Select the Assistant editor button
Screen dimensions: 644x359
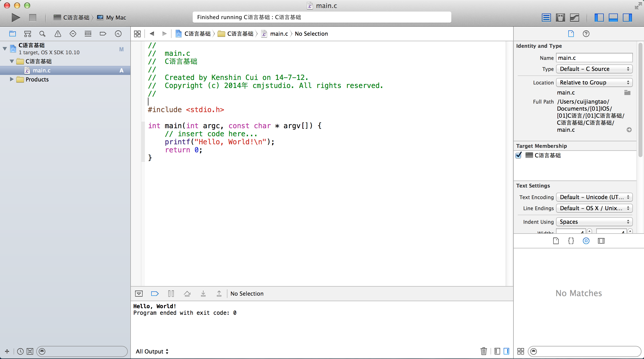(560, 18)
